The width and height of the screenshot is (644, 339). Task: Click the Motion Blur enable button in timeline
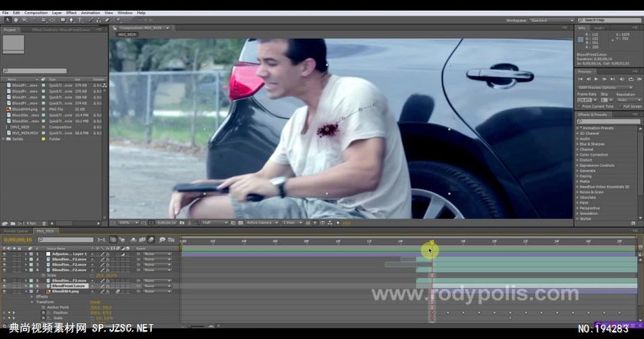pyautogui.click(x=150, y=239)
